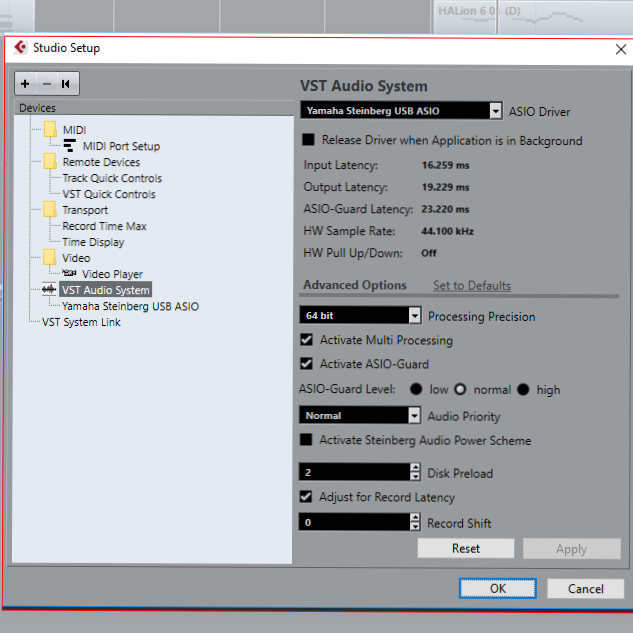Click the Cancel button
The height and width of the screenshot is (633, 633).
[x=586, y=589]
